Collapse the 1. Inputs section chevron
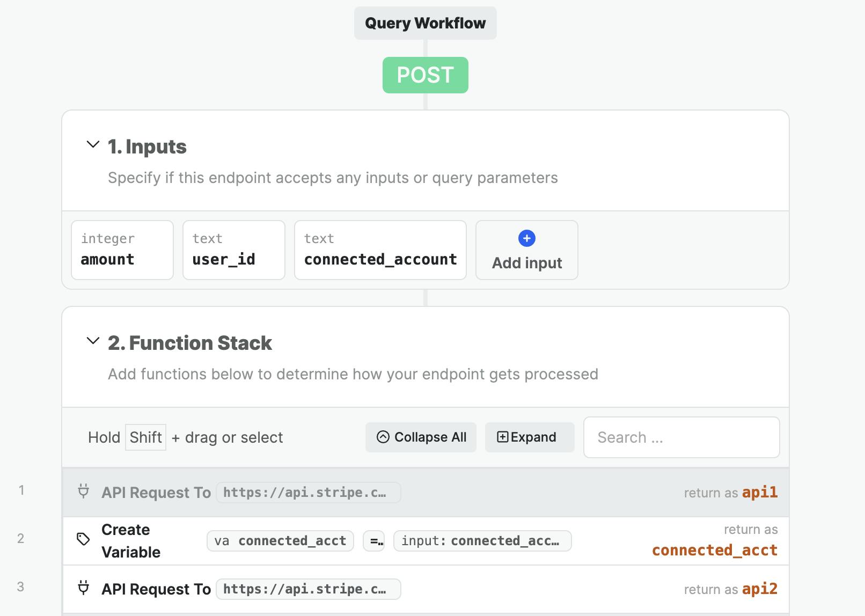The width and height of the screenshot is (865, 616). click(x=93, y=144)
